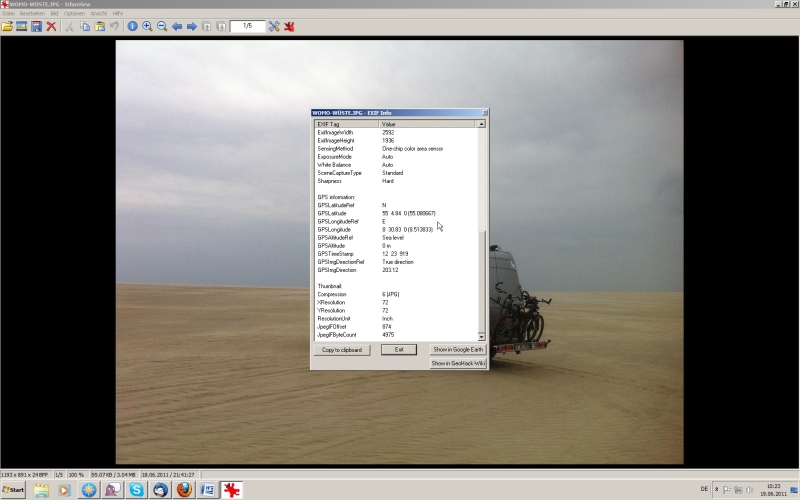Go to next image with right arrow
The image size is (800, 500).
tap(192, 26)
